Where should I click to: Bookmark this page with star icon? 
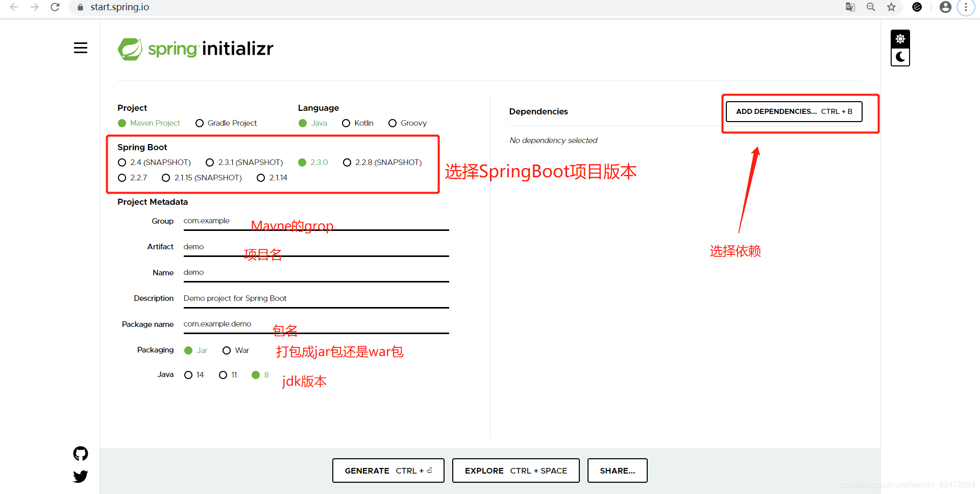[891, 7]
